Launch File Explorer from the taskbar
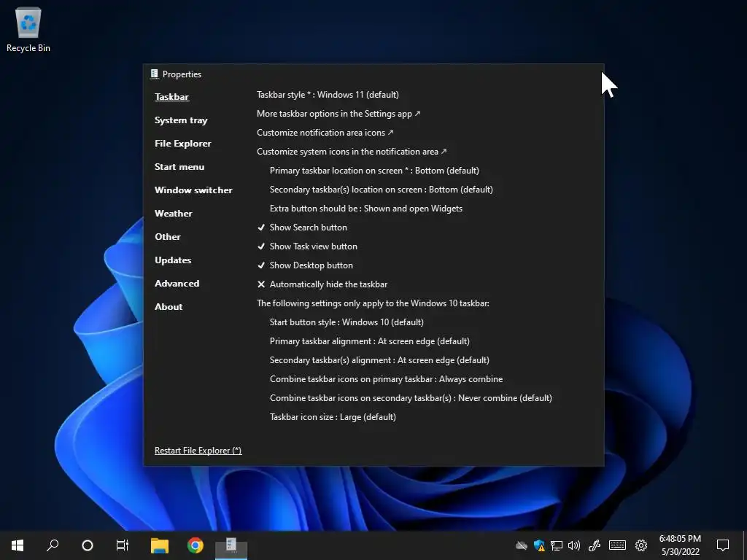 point(160,545)
